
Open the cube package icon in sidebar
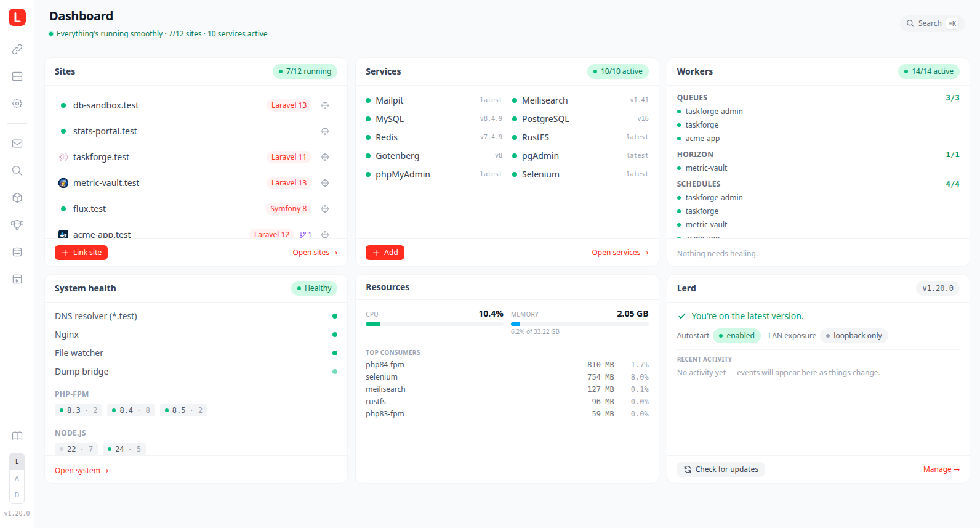tap(17, 198)
